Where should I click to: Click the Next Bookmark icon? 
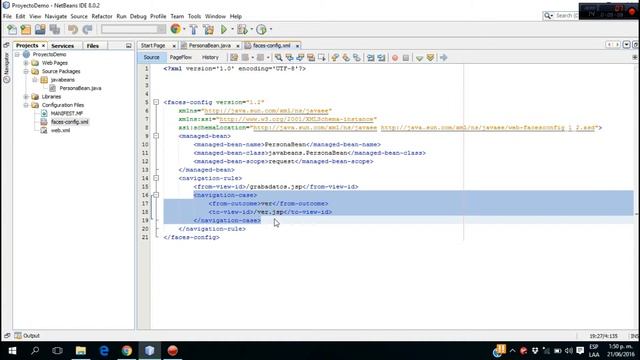tap(346, 58)
